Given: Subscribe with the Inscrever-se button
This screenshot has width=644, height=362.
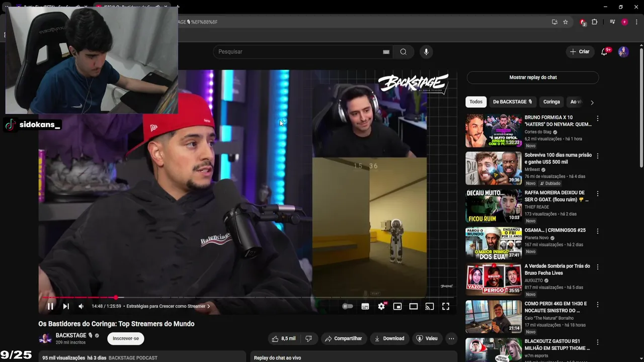Looking at the screenshot, I should click(x=126, y=338).
